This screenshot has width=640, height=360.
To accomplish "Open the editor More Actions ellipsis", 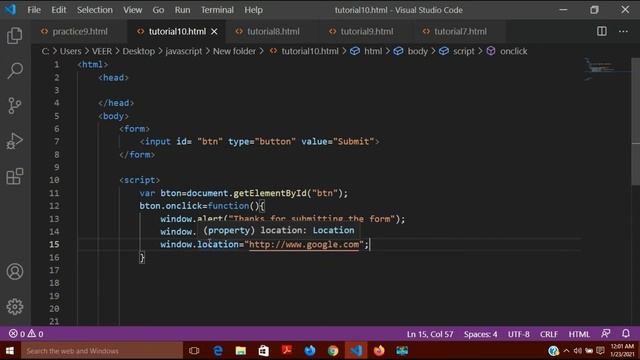I will coord(623,31).
